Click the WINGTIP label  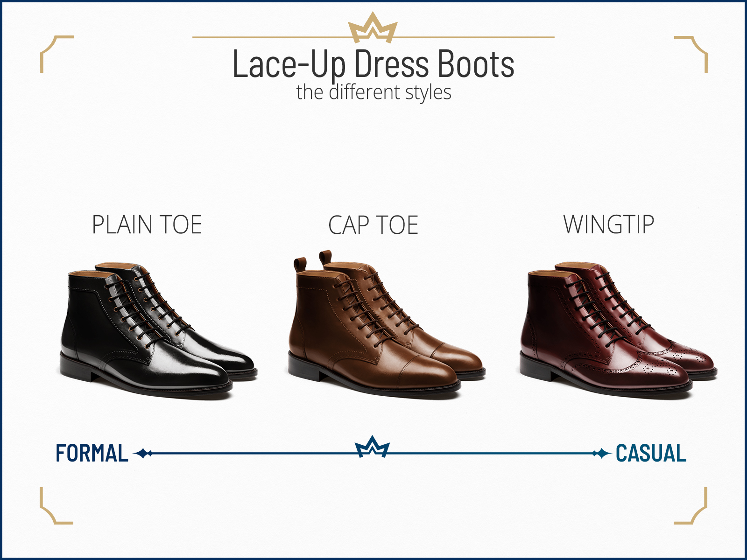coord(609,224)
